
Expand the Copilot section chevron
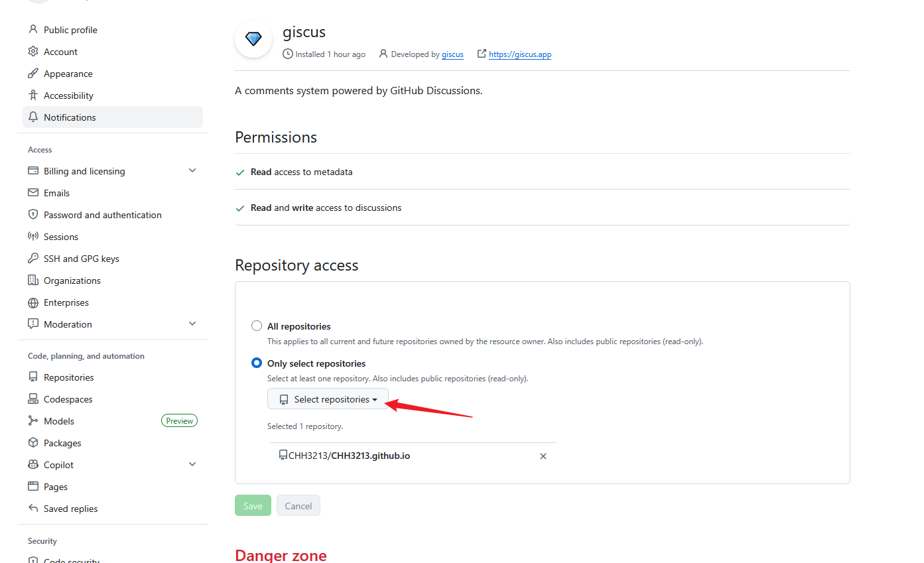click(x=192, y=465)
